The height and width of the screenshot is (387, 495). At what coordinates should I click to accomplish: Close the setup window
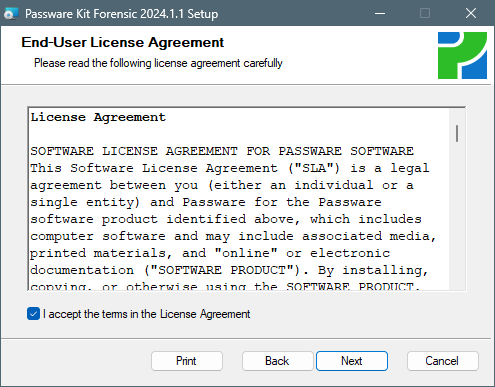coord(471,13)
